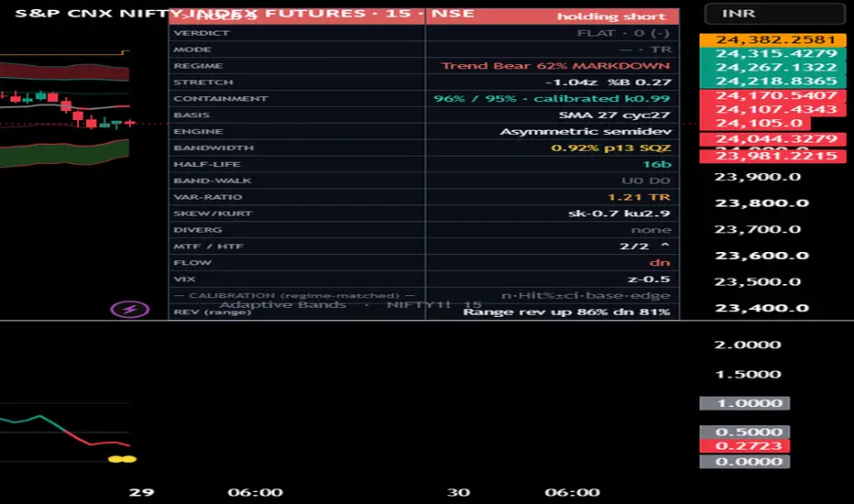Click the STRETCH value -1.04z %B 0.27
Image resolution: width=854 pixels, height=504 pixels.
[608, 82]
